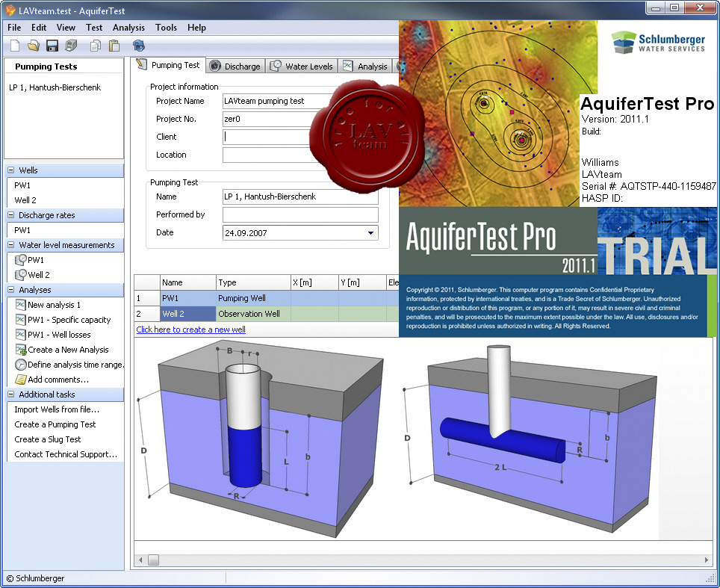
Task: Collapse the Discharge rates section
Action: tap(11, 215)
